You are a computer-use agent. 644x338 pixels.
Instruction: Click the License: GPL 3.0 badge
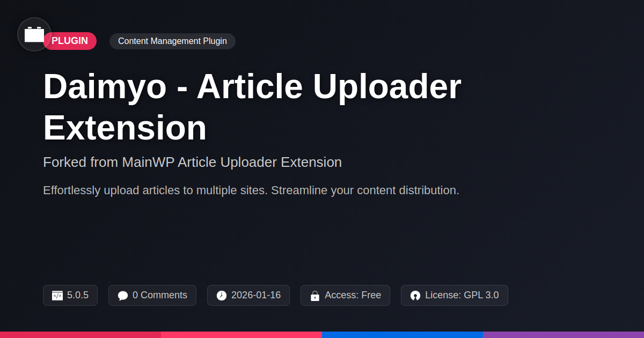click(x=455, y=295)
